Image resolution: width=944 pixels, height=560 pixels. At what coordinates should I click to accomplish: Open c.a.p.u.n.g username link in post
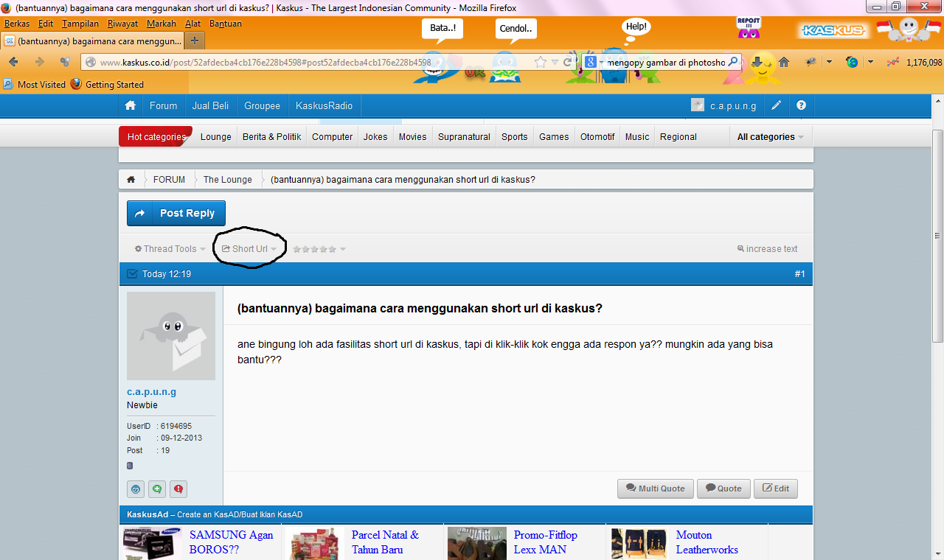click(151, 392)
